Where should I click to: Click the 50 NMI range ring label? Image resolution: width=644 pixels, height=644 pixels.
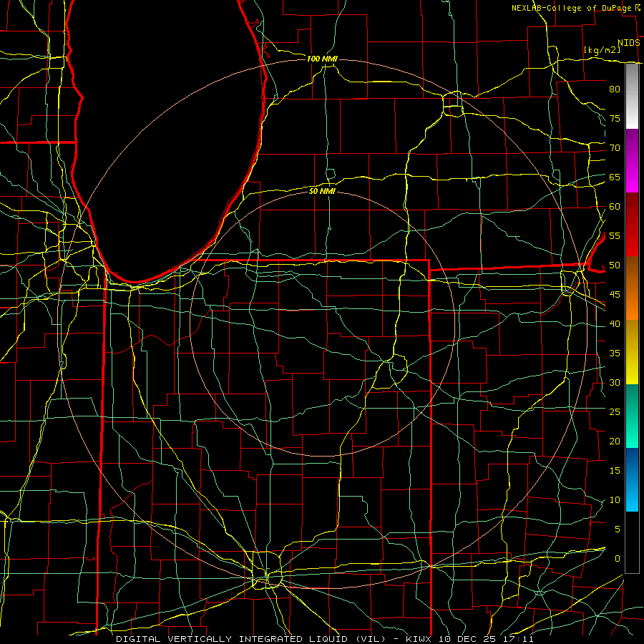(x=322, y=191)
